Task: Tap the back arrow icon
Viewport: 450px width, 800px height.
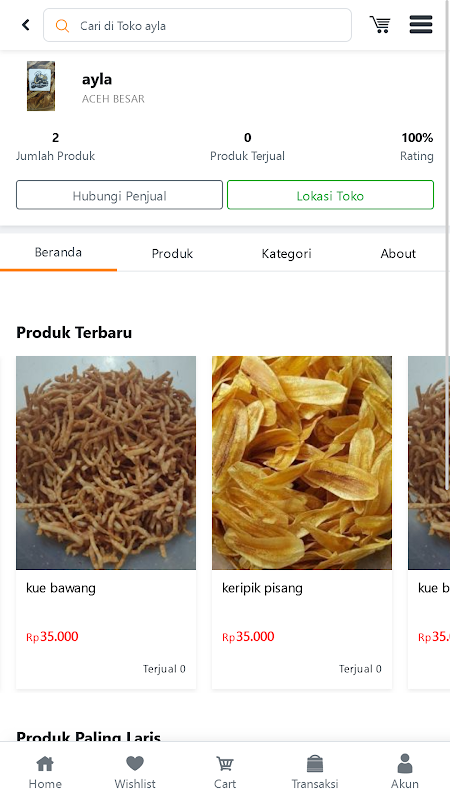Action: (26, 24)
